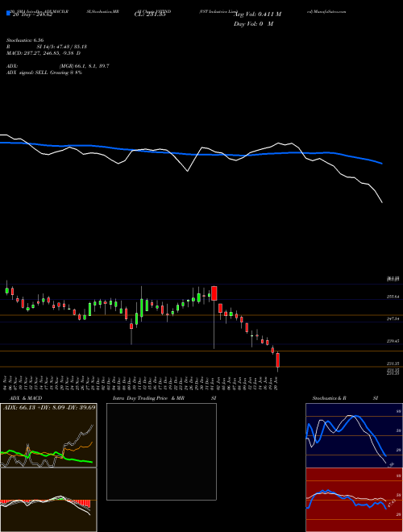Click the red RSI mini chart
This screenshot has width=403, height=532.
tap(354, 500)
